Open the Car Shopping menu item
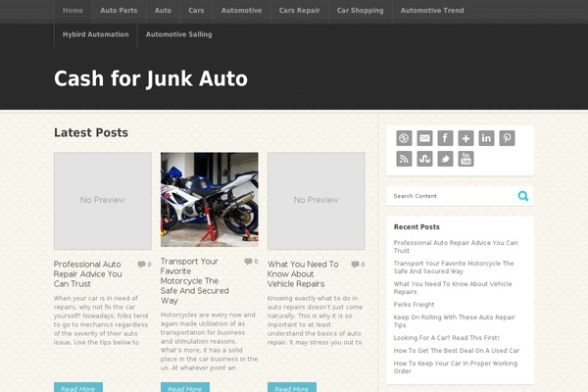Viewport: 588px width, 392px height. coord(360,11)
